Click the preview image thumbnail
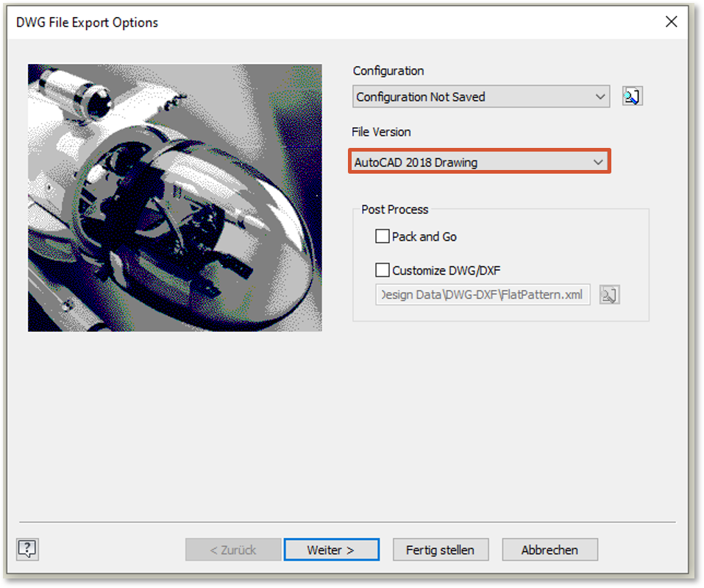 point(175,197)
